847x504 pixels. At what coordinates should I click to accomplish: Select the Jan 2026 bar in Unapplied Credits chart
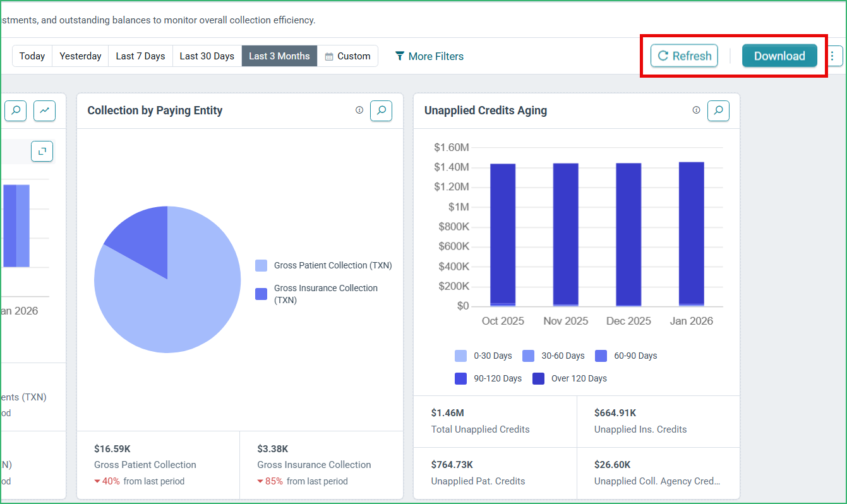(692, 234)
